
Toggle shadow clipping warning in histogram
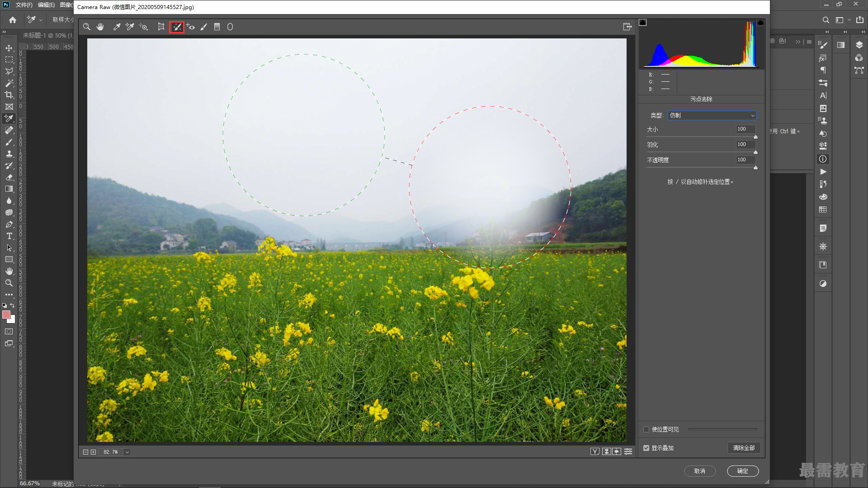point(643,23)
